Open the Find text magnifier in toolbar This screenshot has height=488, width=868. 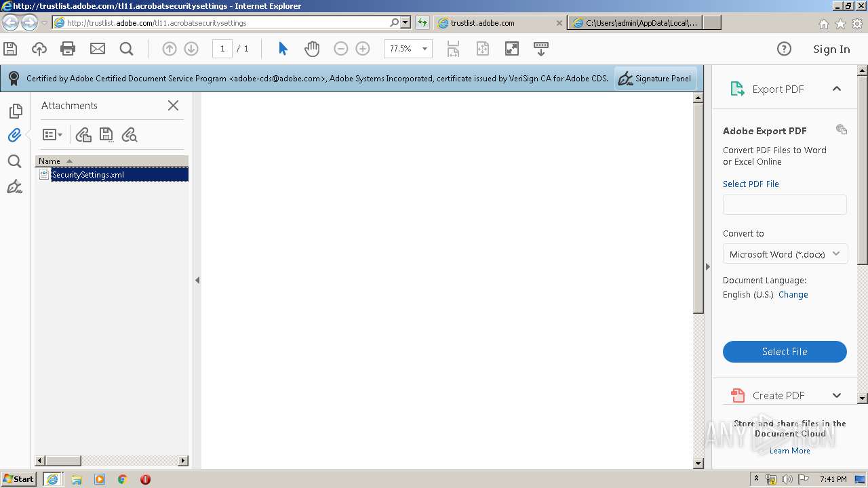tap(126, 49)
